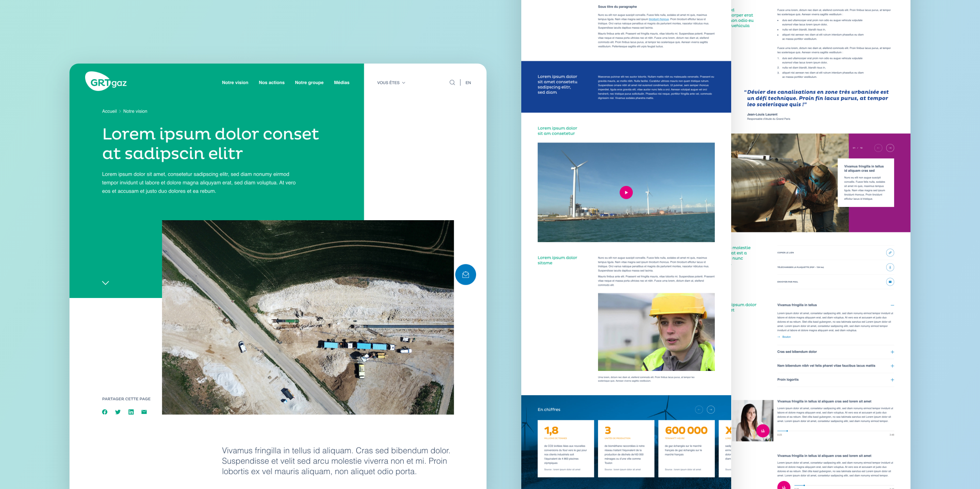Collapse Vivamus fringilla in tellus accordion
The width and height of the screenshot is (980, 489).
[892, 305]
